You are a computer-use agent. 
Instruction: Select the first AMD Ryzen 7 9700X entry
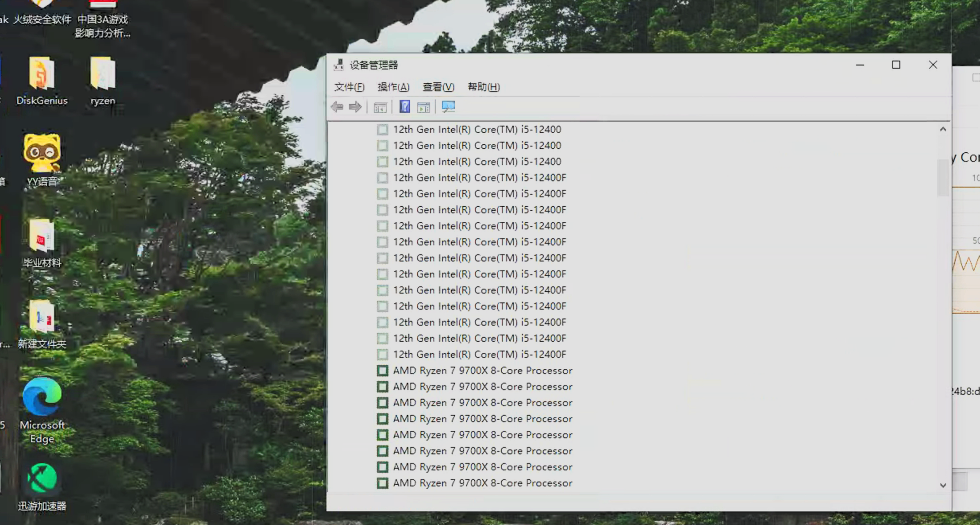(x=482, y=371)
